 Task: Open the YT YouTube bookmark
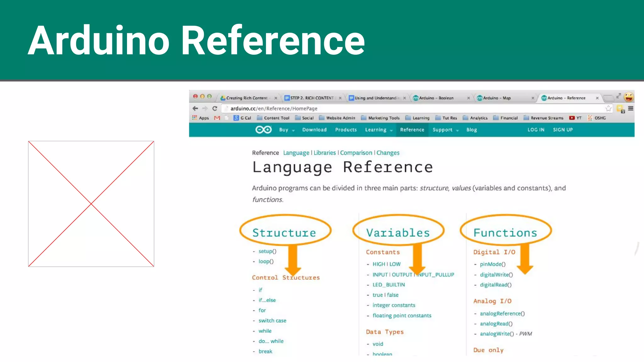pos(575,118)
